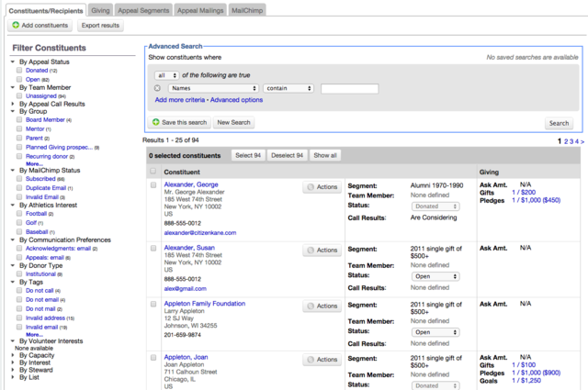Select the checkbox for Appleton Family Foundation row
This screenshot has width=588, height=390.
(153, 305)
